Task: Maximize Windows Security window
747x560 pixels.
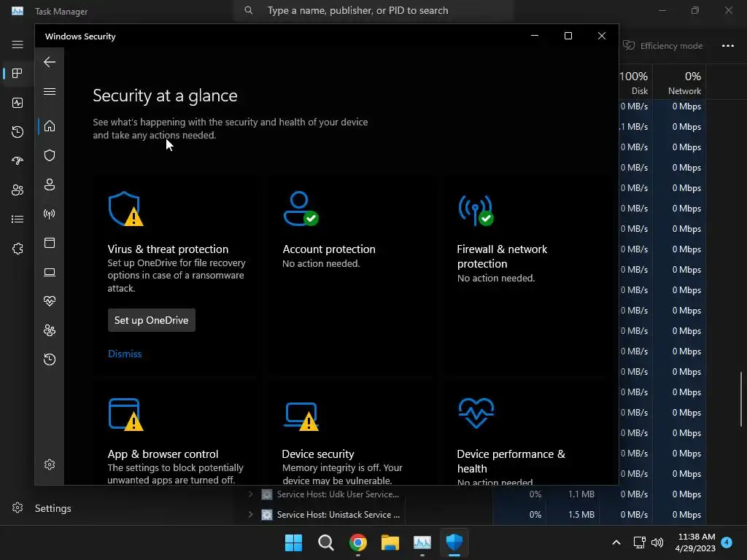Action: [568, 36]
